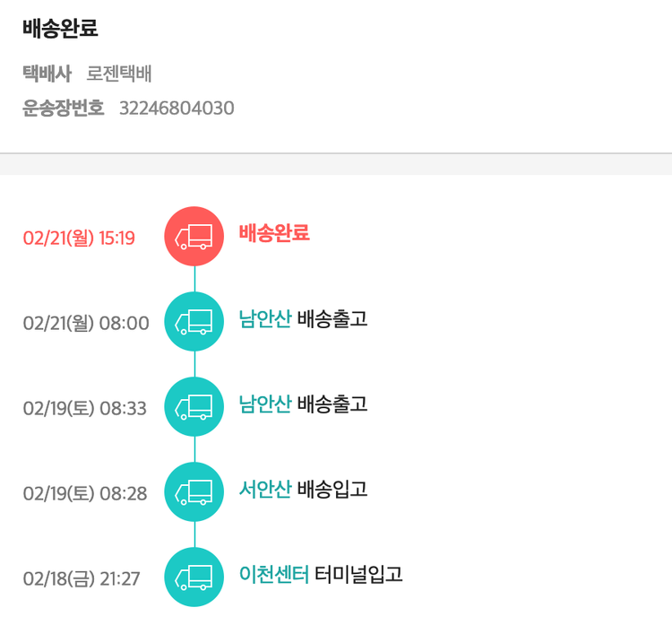Click the truck icon next to 서안산
This screenshot has width=672, height=625.
click(x=194, y=491)
